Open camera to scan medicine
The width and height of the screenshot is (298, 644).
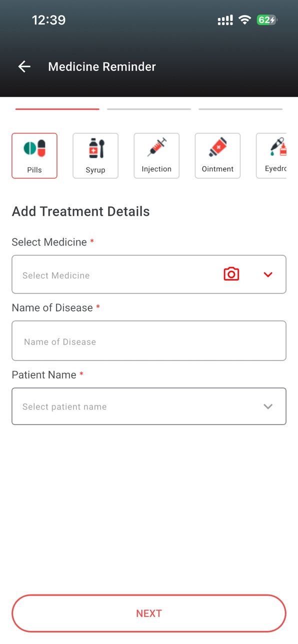(231, 274)
